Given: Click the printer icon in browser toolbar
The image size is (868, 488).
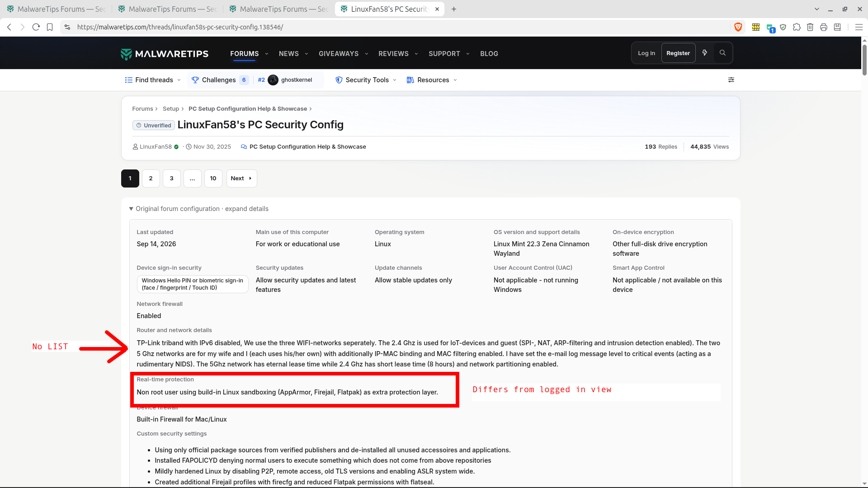Looking at the screenshot, I should 824,27.
